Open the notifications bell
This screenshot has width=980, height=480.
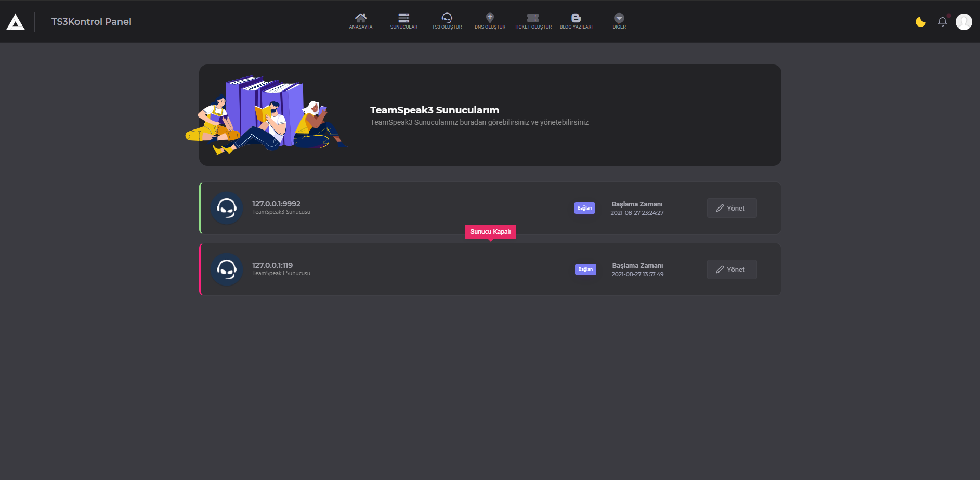pyautogui.click(x=942, y=22)
